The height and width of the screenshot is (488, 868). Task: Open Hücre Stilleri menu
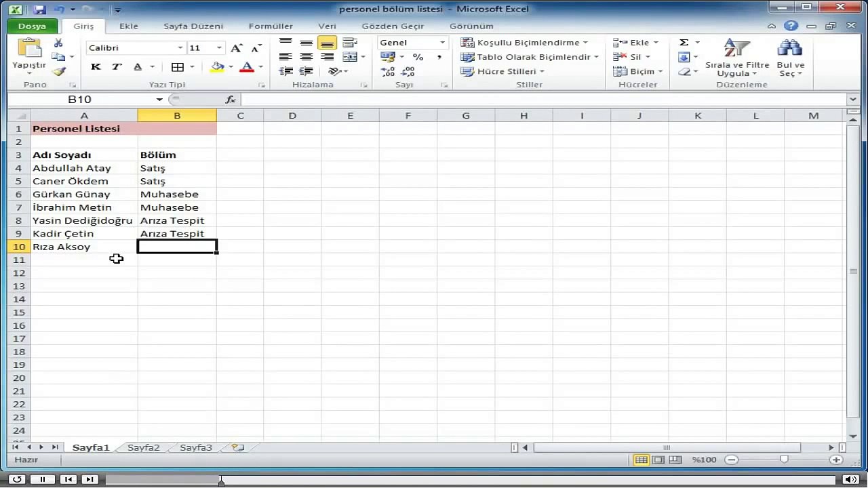[x=504, y=71]
